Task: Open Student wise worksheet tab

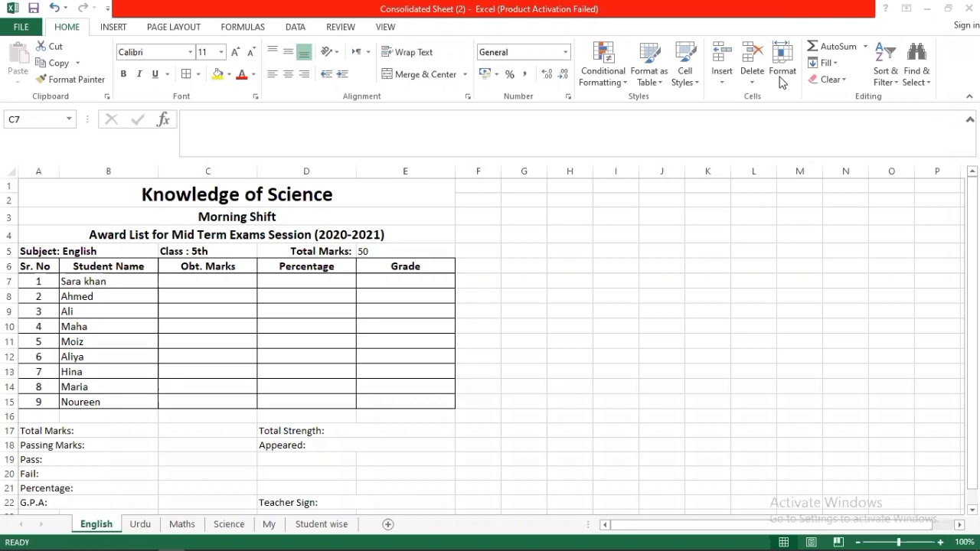Action: click(322, 524)
